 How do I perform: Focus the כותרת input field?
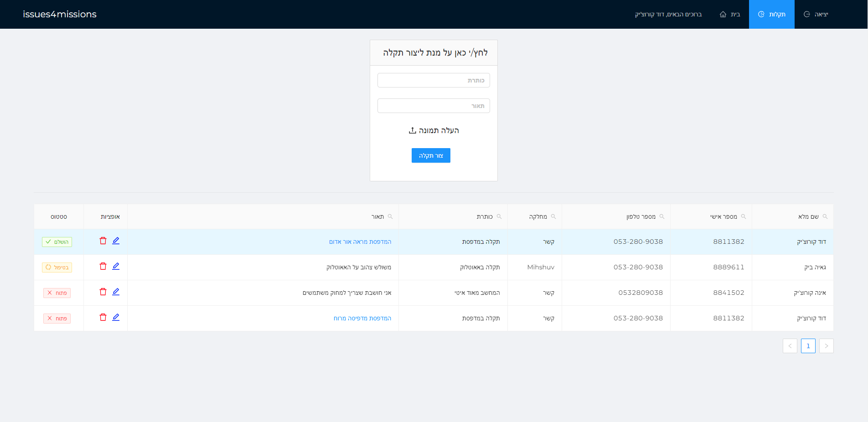(x=434, y=80)
